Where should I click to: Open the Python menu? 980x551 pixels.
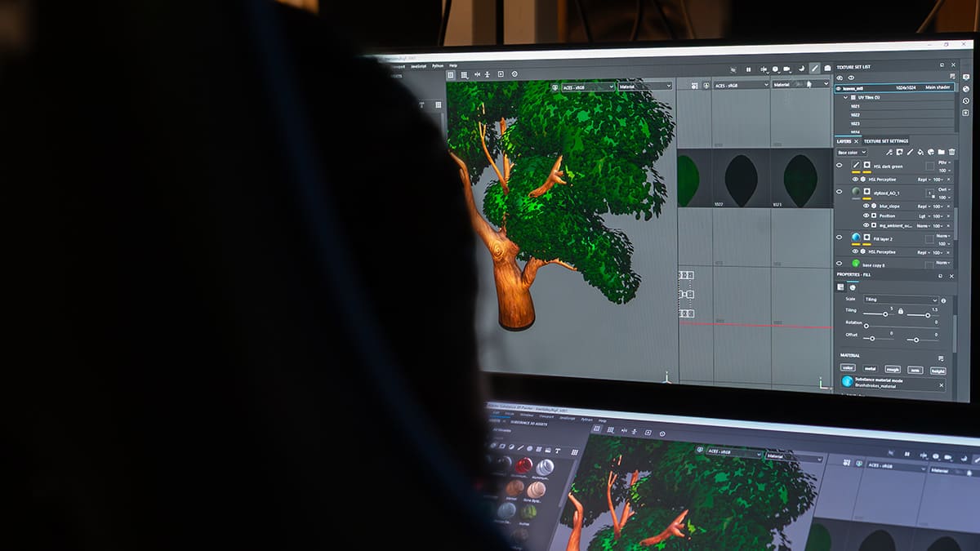click(x=438, y=66)
